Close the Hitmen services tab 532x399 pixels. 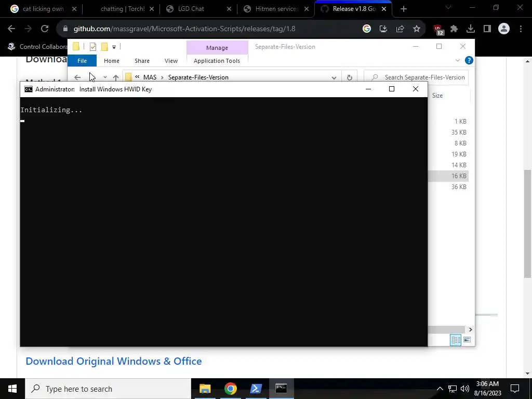307,9
